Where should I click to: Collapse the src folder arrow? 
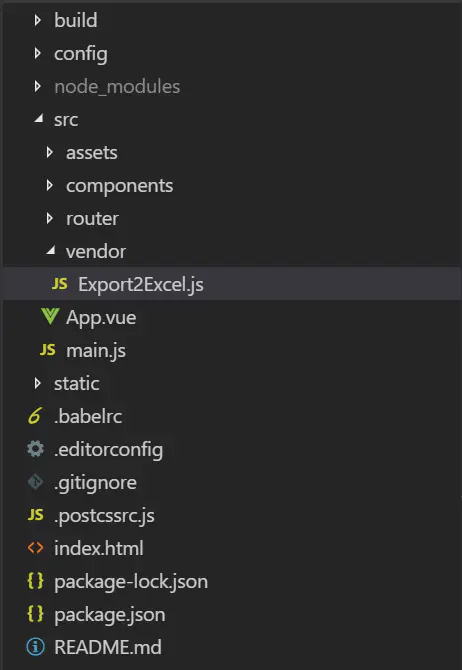click(x=38, y=119)
